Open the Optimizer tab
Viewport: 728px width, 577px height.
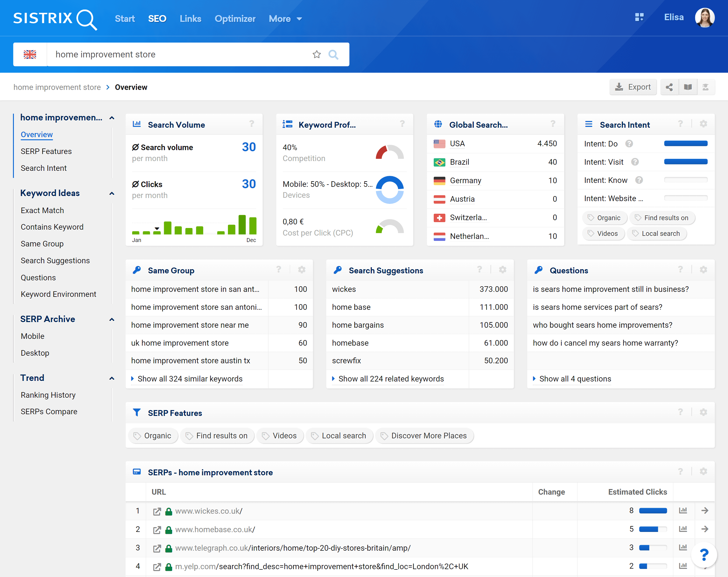[x=235, y=18]
